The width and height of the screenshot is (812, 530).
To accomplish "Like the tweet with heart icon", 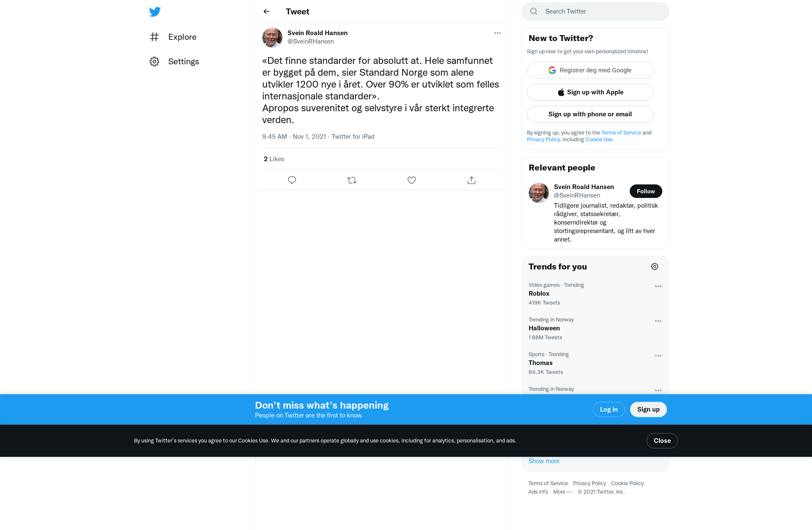I will (411, 180).
